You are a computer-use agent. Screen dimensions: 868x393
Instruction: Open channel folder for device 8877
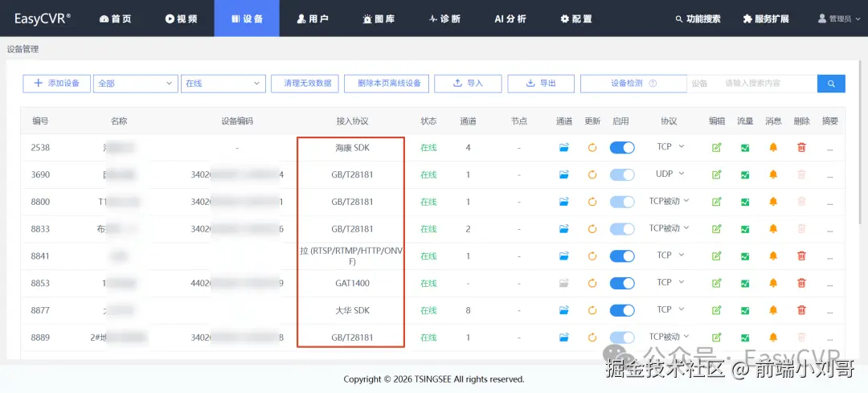pyautogui.click(x=564, y=310)
